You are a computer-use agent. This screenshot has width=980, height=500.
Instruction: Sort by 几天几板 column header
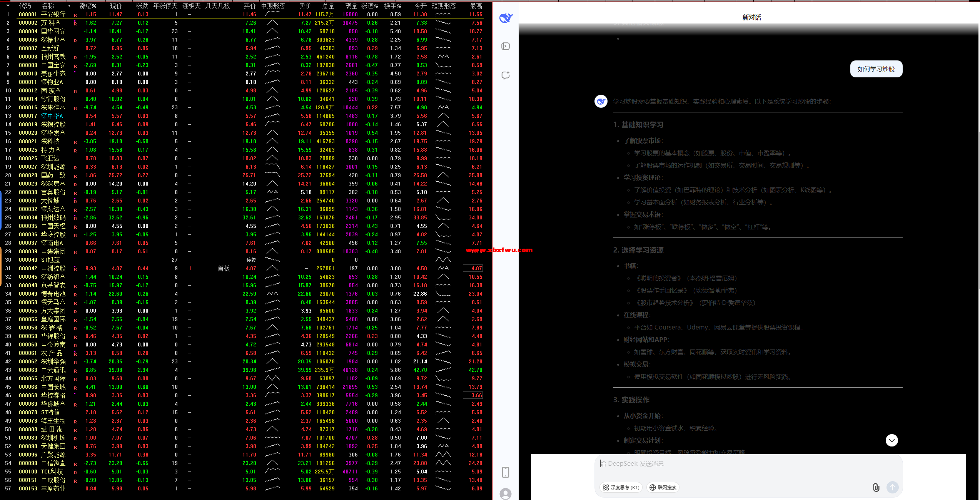[x=218, y=6]
